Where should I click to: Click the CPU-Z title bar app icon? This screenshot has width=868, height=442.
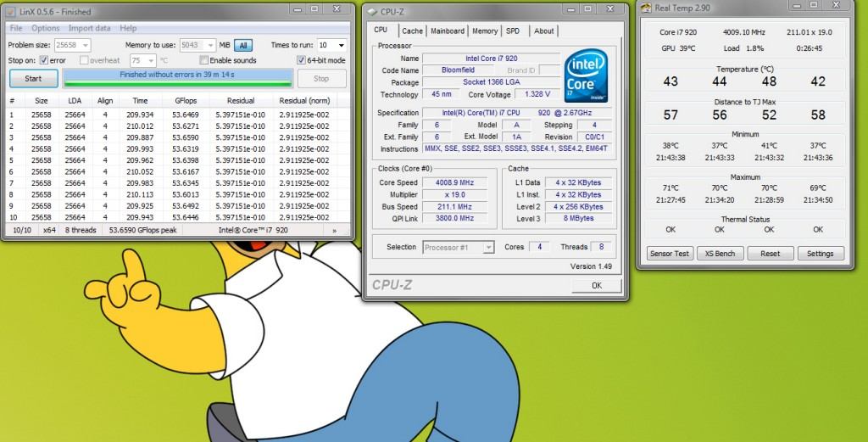[x=371, y=12]
